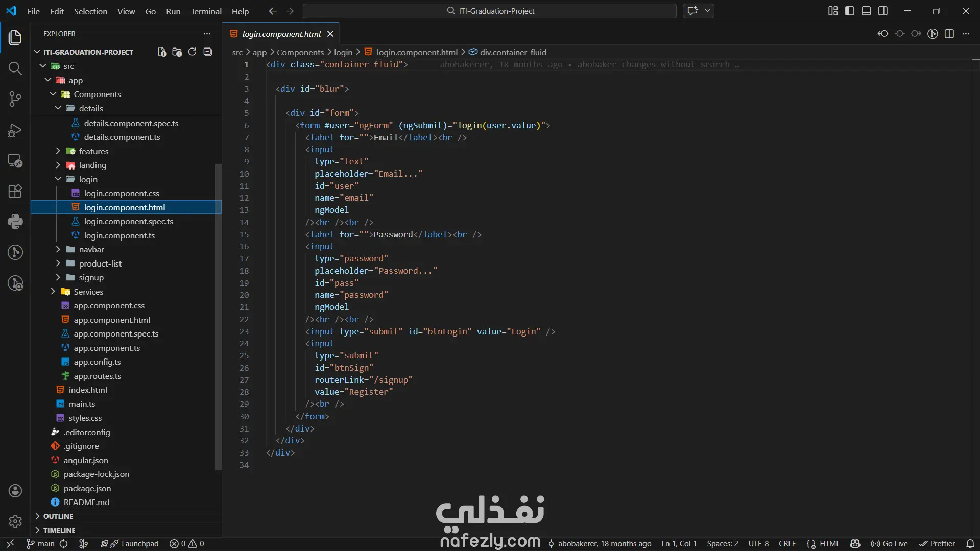Close the login.component.html tab

tap(330, 34)
